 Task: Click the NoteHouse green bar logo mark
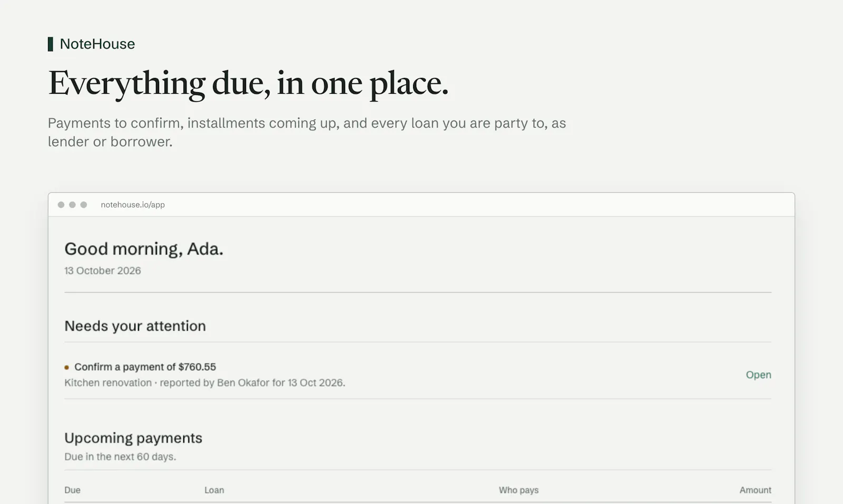click(x=51, y=44)
